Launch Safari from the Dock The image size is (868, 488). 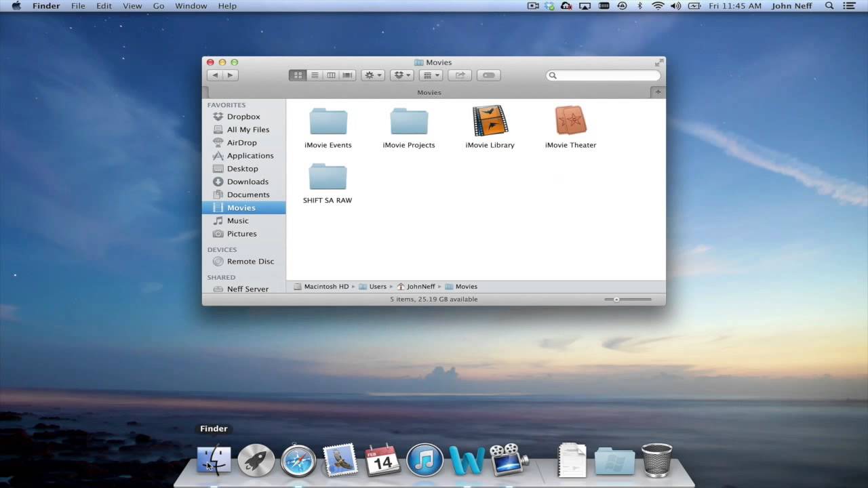298,461
